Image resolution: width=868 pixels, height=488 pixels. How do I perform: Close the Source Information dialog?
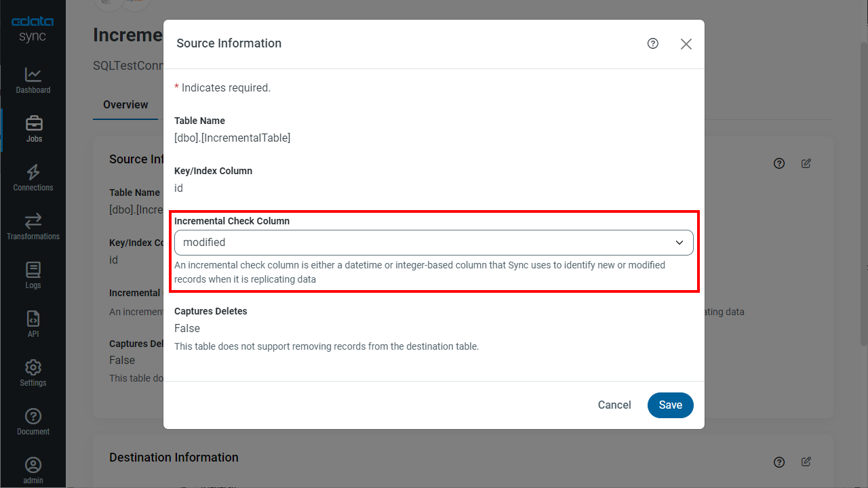click(686, 44)
